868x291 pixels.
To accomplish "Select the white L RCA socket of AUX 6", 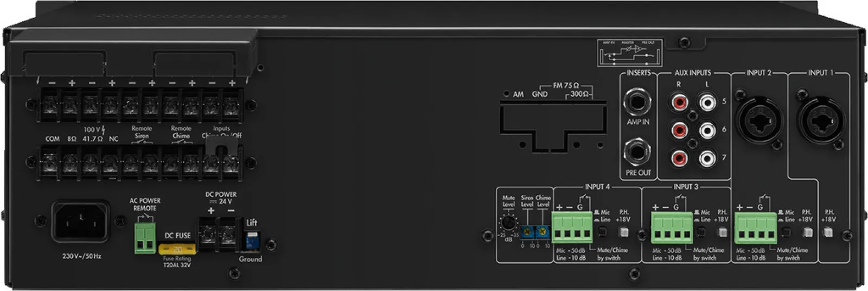I will point(707,130).
